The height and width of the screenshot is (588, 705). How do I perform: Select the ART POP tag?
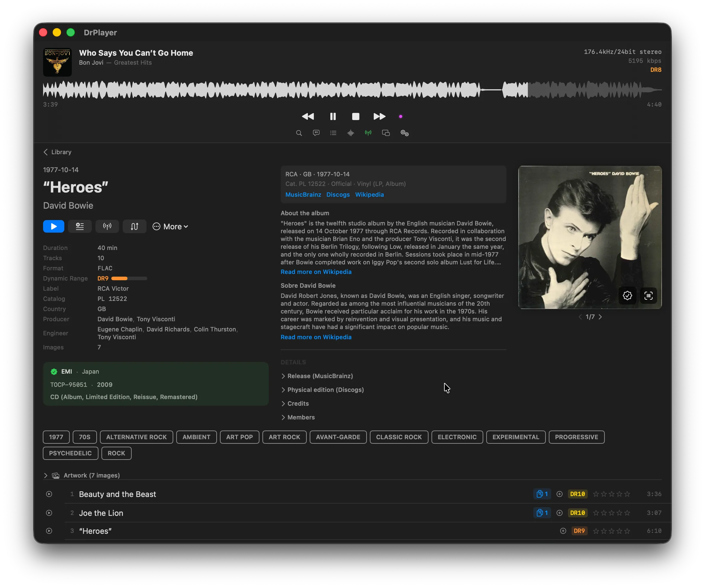coord(239,437)
